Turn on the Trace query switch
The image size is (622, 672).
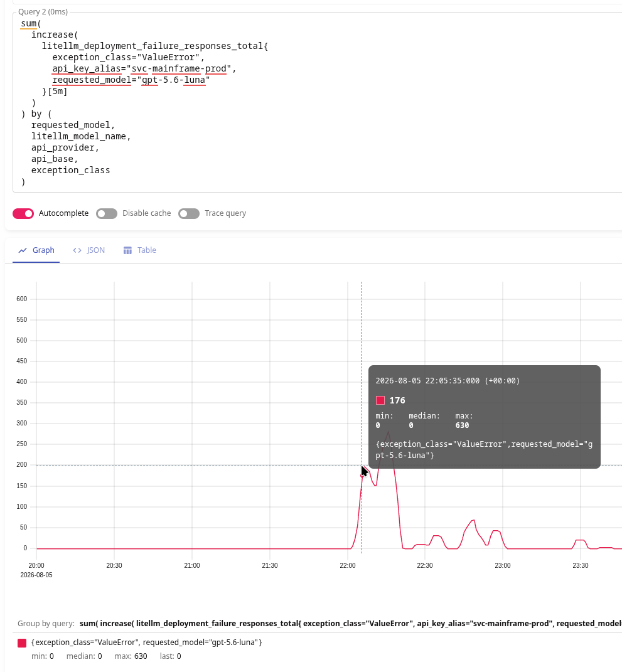189,213
